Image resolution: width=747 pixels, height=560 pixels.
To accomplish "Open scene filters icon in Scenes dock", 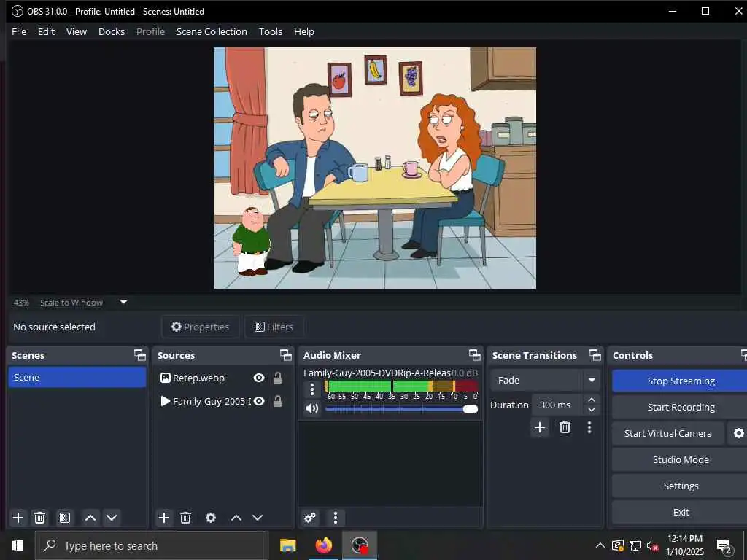I will coord(65,518).
